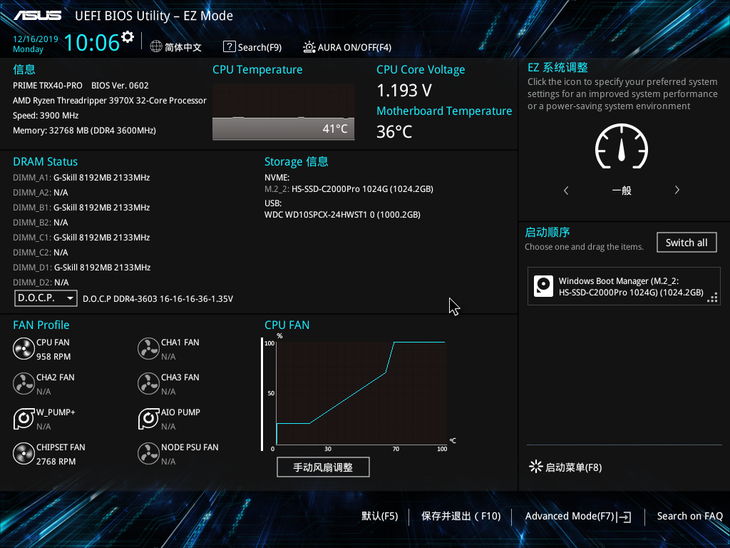Click the 2768 RPM chipset fan speed
The image size is (730, 548).
(56, 461)
